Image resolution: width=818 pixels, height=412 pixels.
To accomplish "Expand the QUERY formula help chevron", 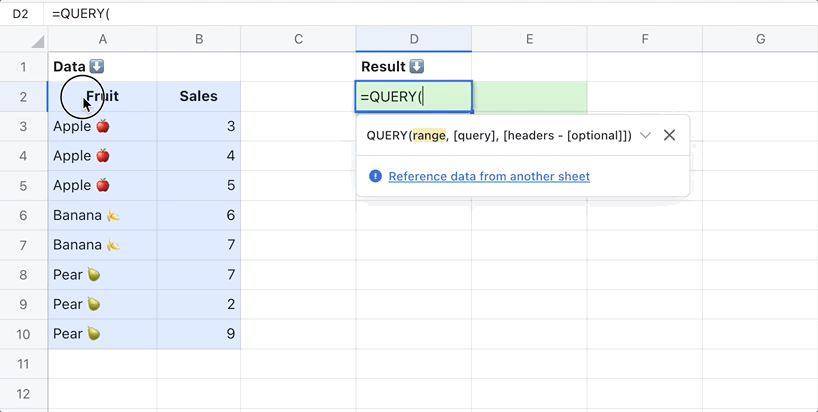I will (x=646, y=135).
